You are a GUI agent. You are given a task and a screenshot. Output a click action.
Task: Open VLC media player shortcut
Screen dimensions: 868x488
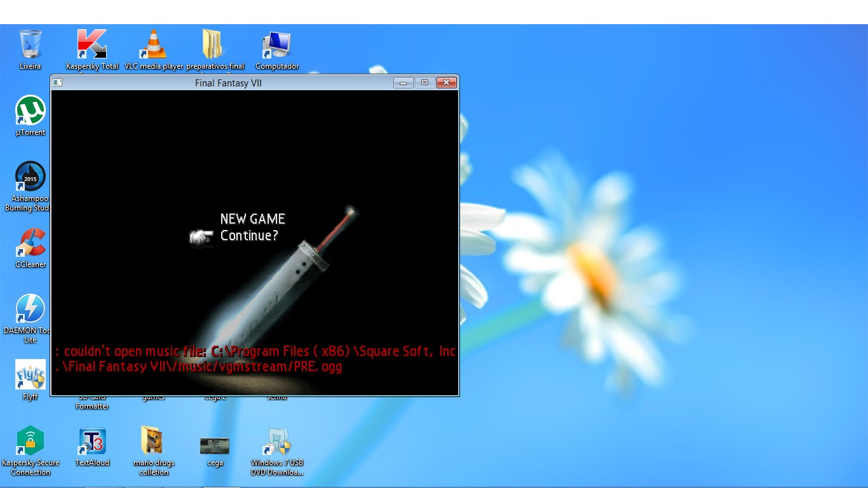153,50
